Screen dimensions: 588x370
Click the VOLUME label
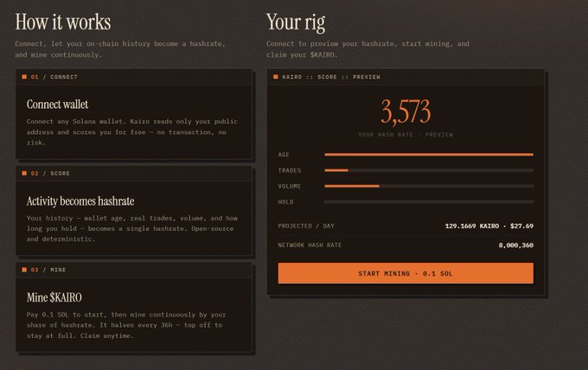(x=290, y=187)
